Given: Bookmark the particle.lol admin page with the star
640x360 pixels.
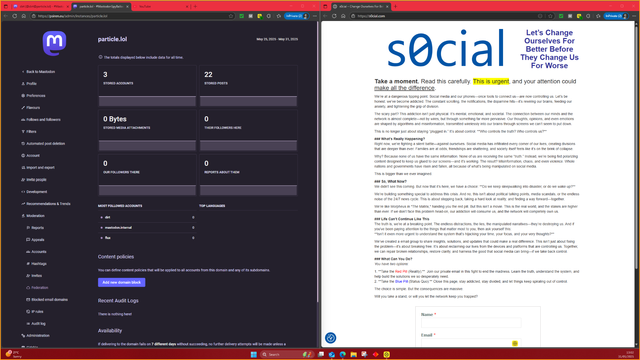Looking at the screenshot, I should 231,16.
